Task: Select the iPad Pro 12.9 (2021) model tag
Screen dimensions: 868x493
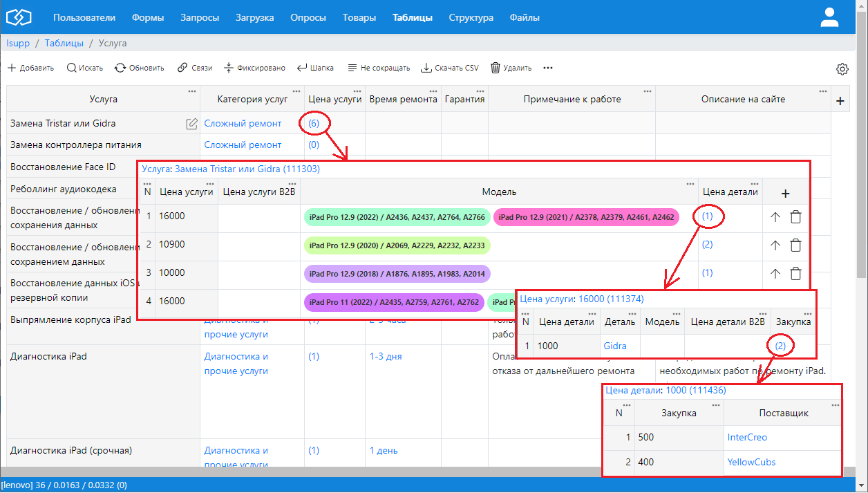Action: pyautogui.click(x=586, y=217)
